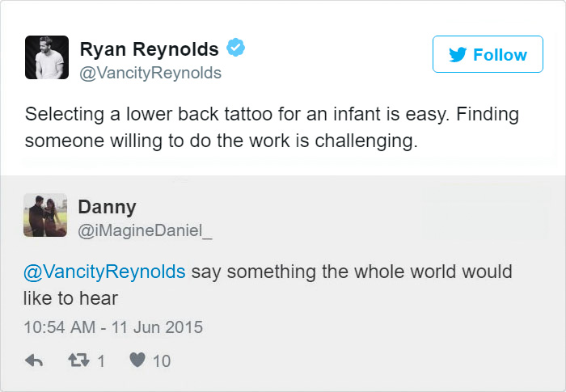Open the @iMagineDaniel_ handle link
The height and width of the screenshot is (392, 566).
pyautogui.click(x=146, y=230)
